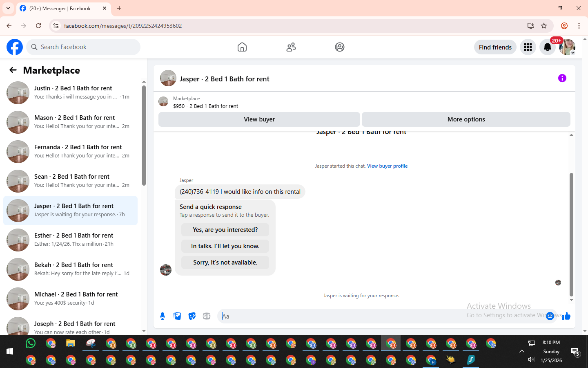Click Jasper's avatar in conversation header
This screenshot has height=368, width=588.
click(x=168, y=78)
